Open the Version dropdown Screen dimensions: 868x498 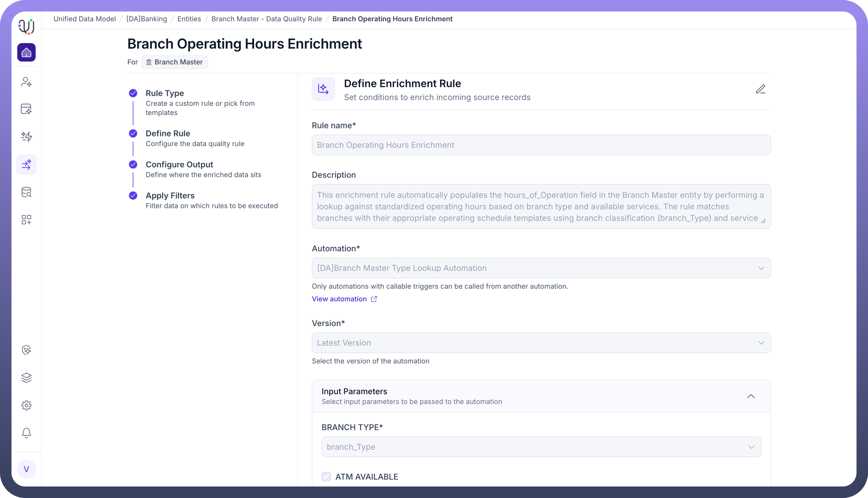(541, 343)
